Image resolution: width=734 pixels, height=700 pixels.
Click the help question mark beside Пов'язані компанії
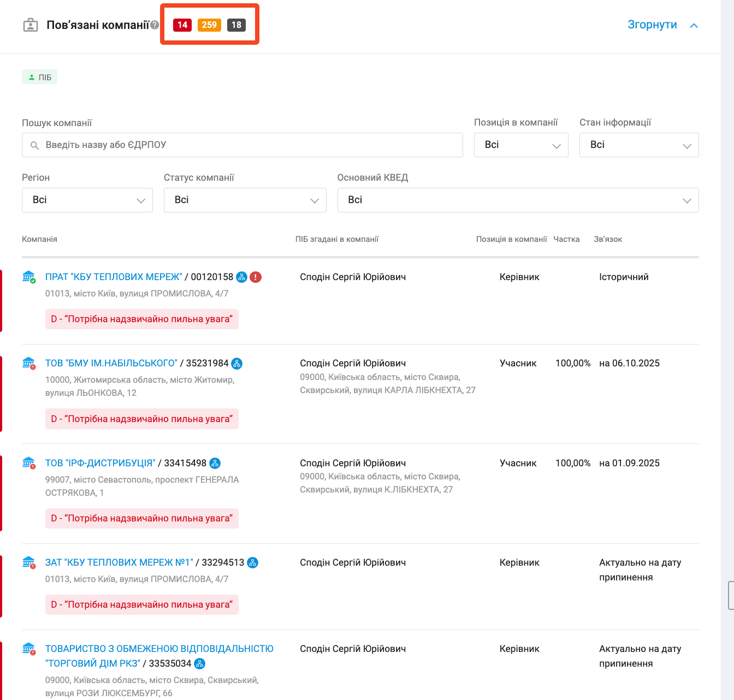[x=155, y=25]
